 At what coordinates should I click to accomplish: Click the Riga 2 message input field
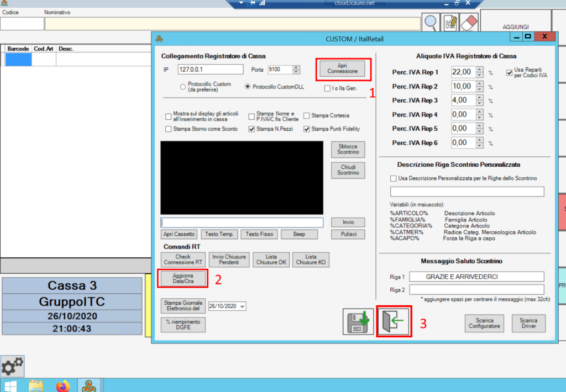point(476,289)
